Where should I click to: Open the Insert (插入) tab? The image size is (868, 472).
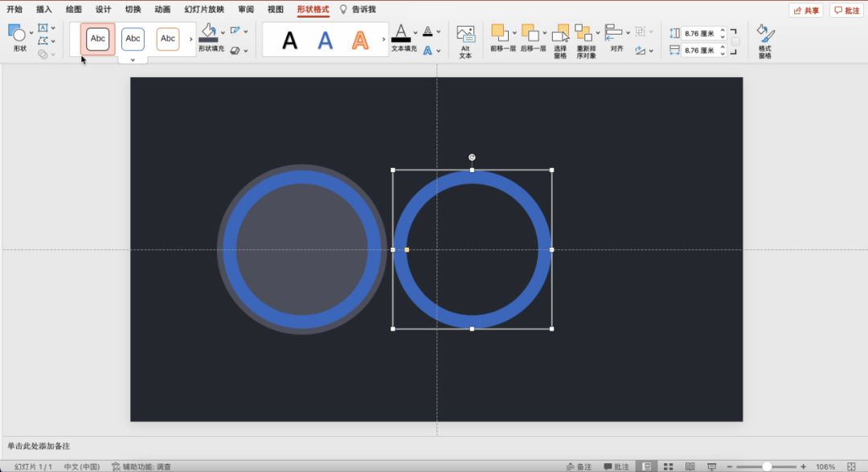[44, 10]
